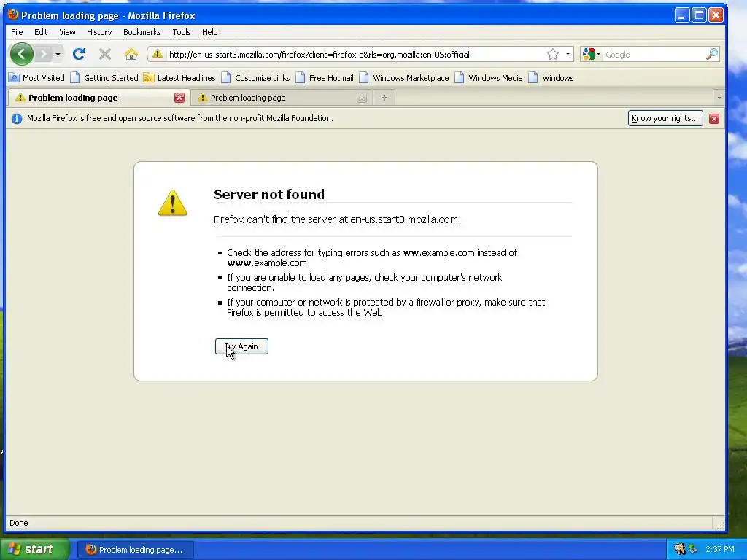Click the status bar resize grip

(720, 525)
